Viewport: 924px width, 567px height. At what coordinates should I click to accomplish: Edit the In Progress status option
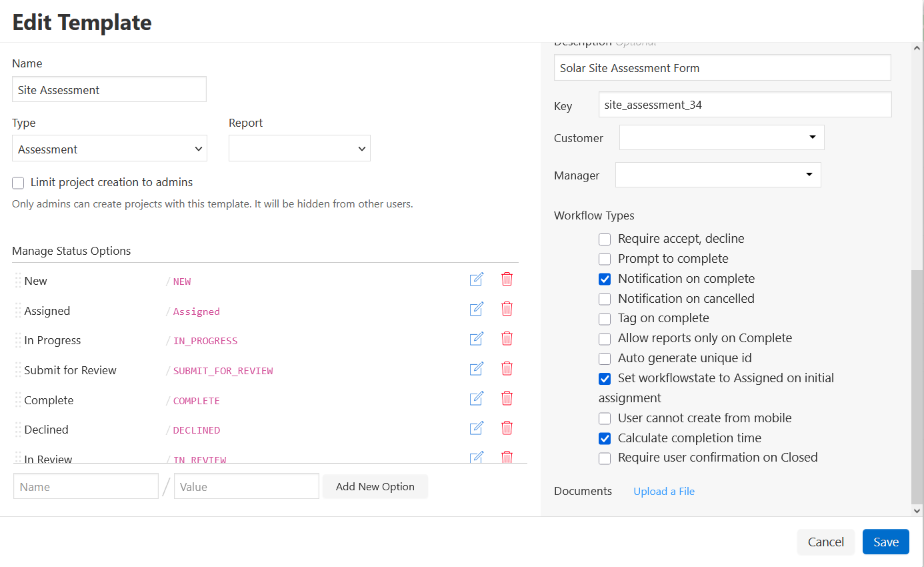[x=477, y=339]
